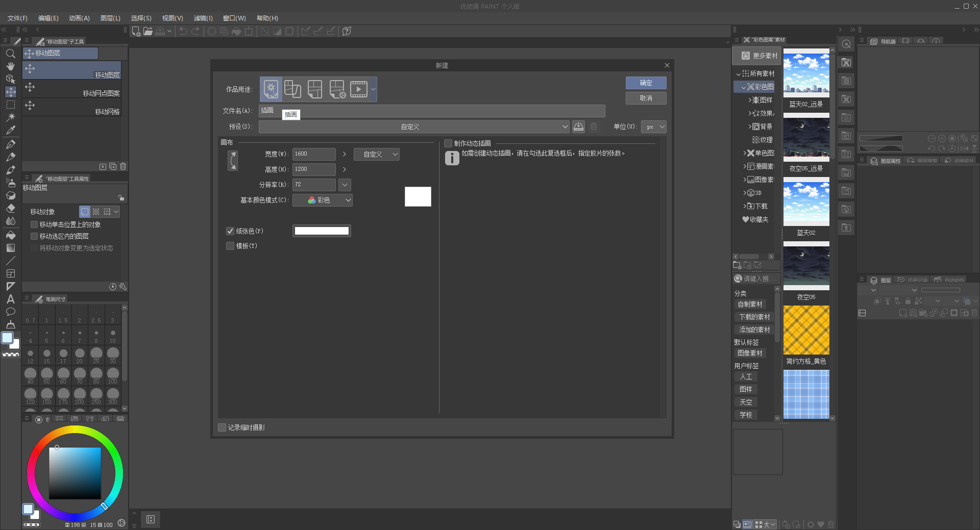Open the 单位 unit dropdown
The width and height of the screenshot is (980, 530).
pos(654,127)
